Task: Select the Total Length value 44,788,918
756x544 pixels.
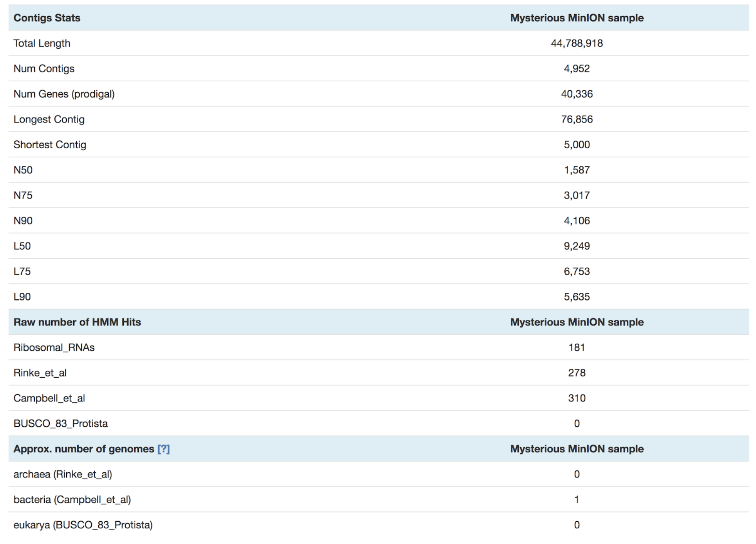Action: pyautogui.click(x=576, y=43)
